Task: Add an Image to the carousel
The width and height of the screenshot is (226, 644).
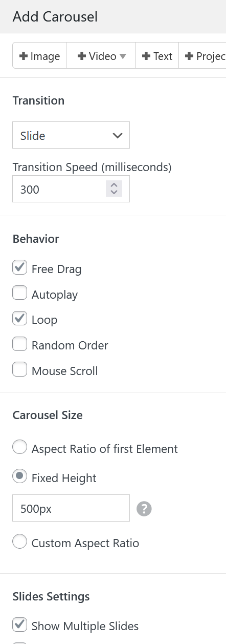Action: 39,56
